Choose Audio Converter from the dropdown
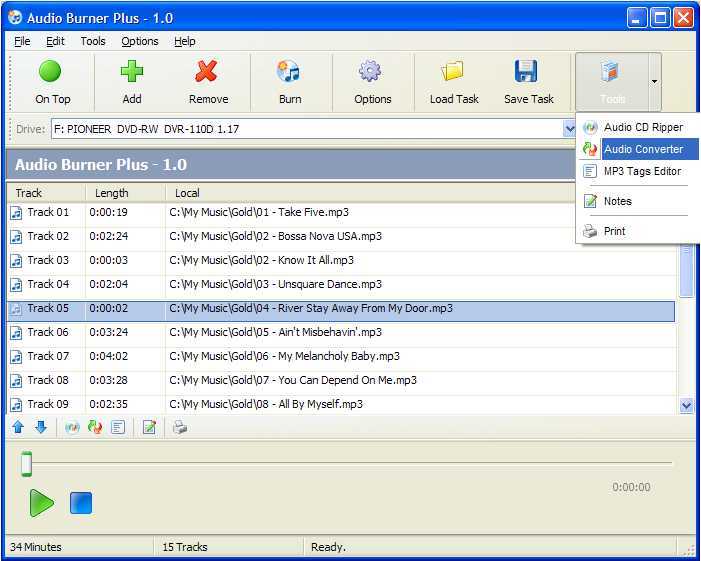This screenshot has width=701, height=561. 639,149
